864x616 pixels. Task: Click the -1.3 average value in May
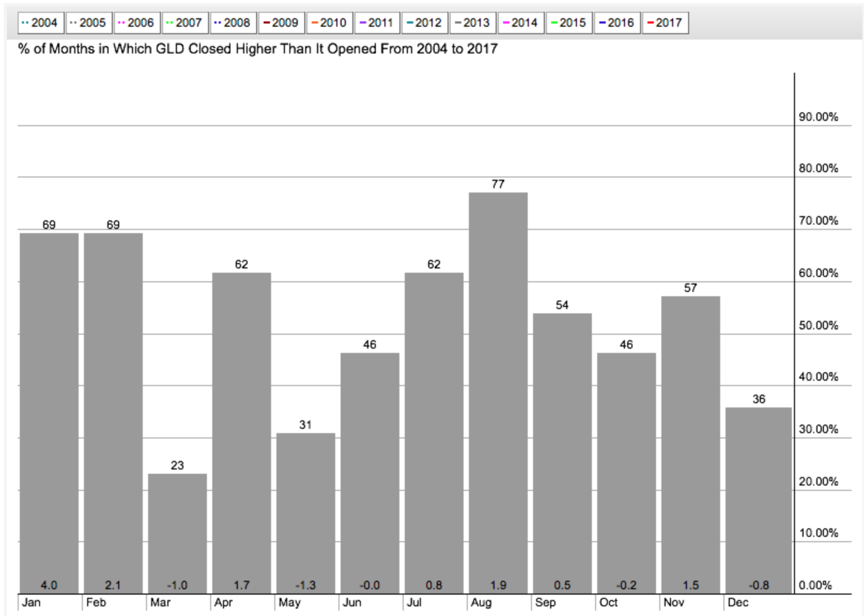coord(305,586)
